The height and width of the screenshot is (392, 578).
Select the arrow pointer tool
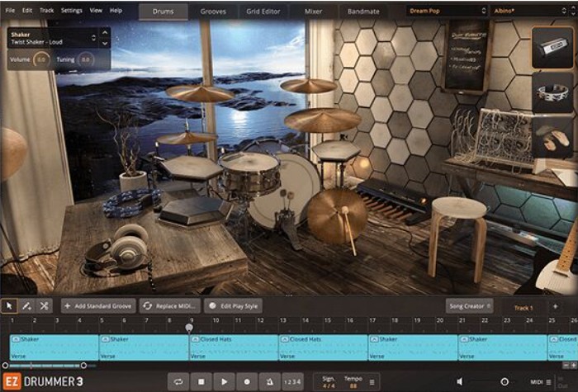(9, 306)
